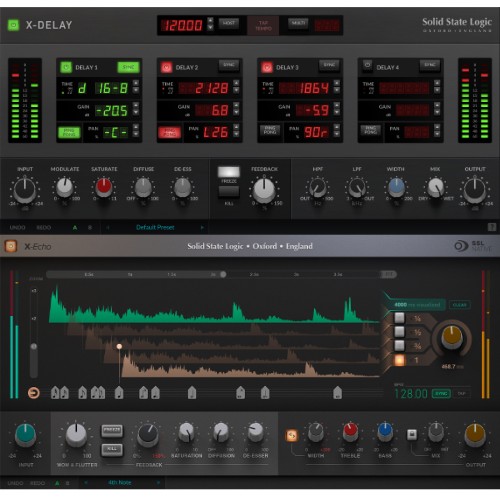
Task: Toggle Delay 1 Ping Pong button
Action: tap(69, 132)
